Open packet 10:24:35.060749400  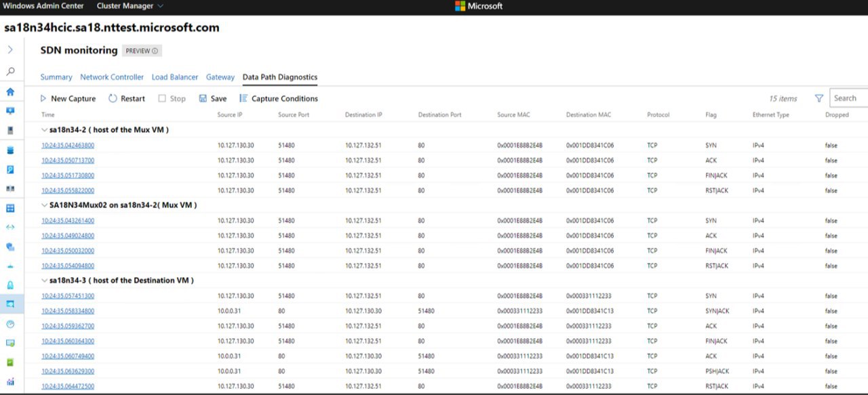(x=68, y=356)
